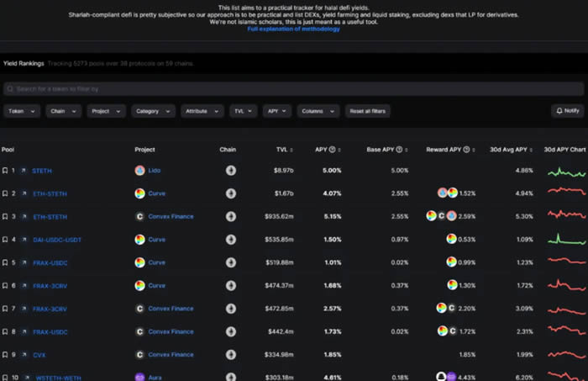
Task: Click the 4.61% APY value
Action: [333, 378]
